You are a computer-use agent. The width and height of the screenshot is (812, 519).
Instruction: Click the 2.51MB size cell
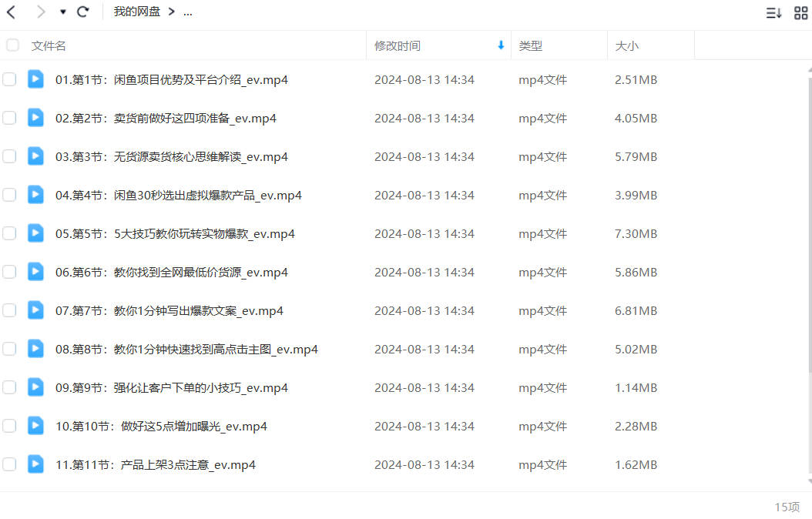[x=636, y=79]
